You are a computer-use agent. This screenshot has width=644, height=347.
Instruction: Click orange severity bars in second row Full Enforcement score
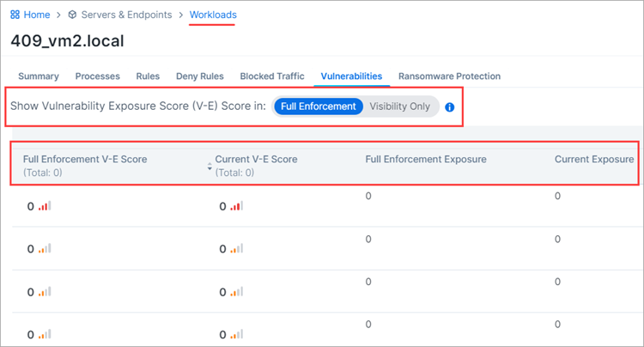click(x=46, y=249)
